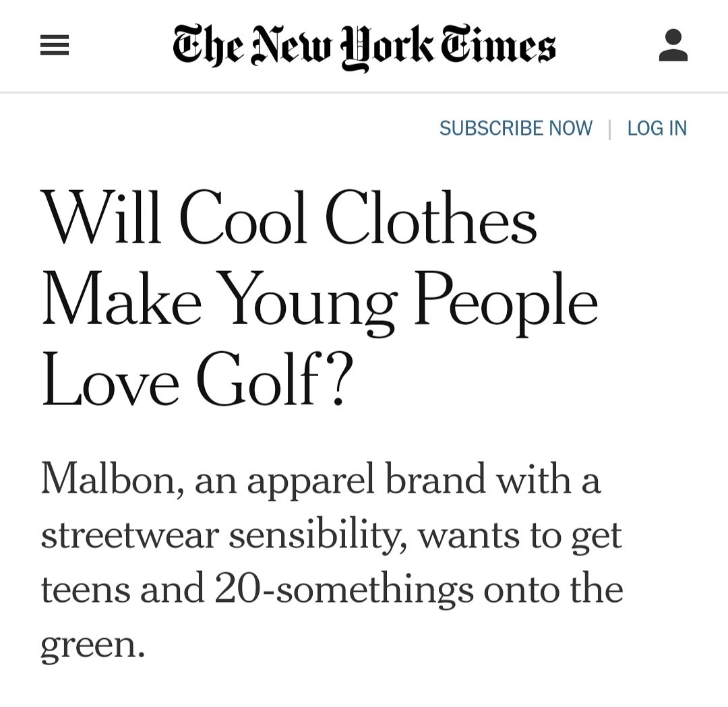
Task: Click the final word "green." in summary
Action: click(x=92, y=646)
